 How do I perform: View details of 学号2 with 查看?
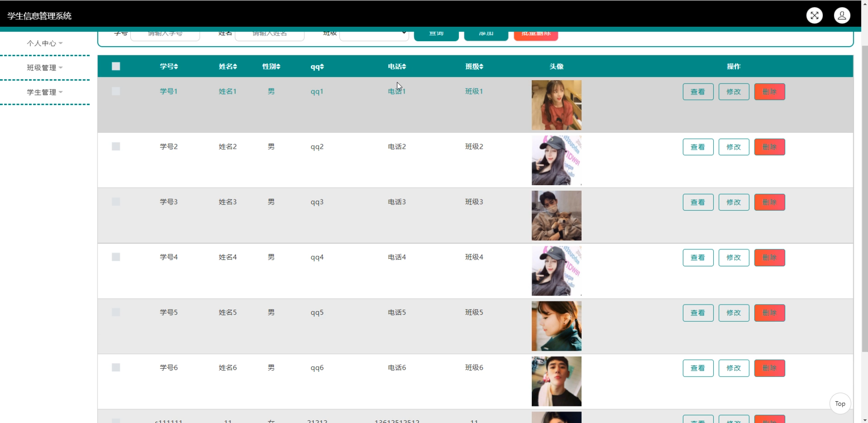[x=698, y=147]
